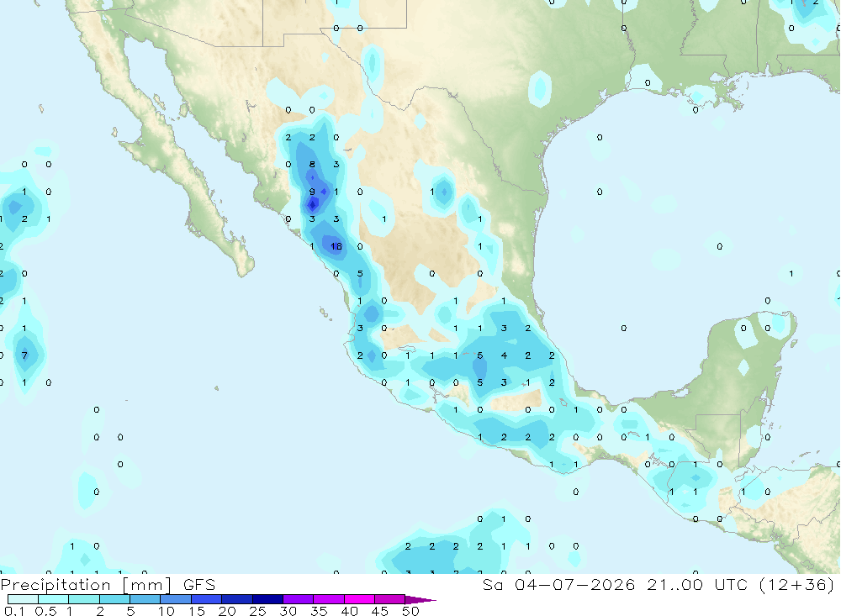This screenshot has width=841, height=616.
Task: Click the 0.5–1 mm legend color box
Action: tap(54, 599)
